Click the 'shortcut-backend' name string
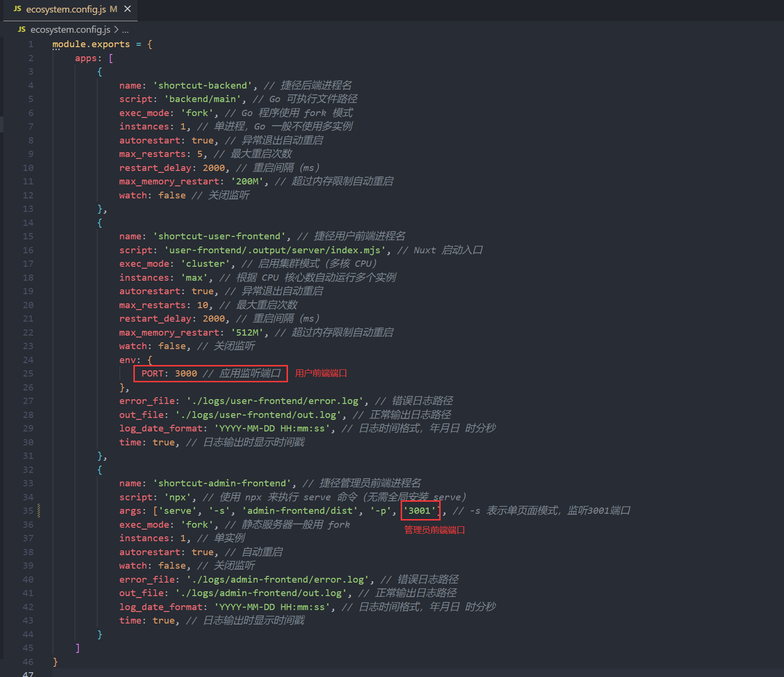 click(x=203, y=86)
